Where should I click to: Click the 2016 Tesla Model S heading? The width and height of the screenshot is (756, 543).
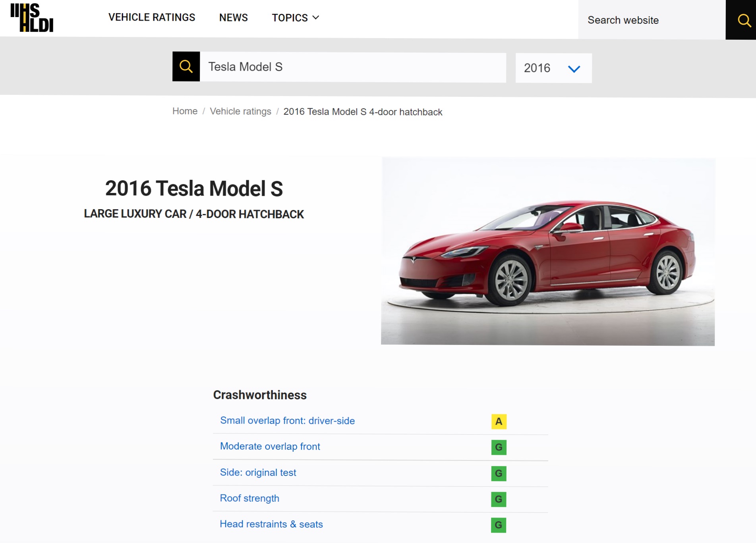(x=194, y=189)
